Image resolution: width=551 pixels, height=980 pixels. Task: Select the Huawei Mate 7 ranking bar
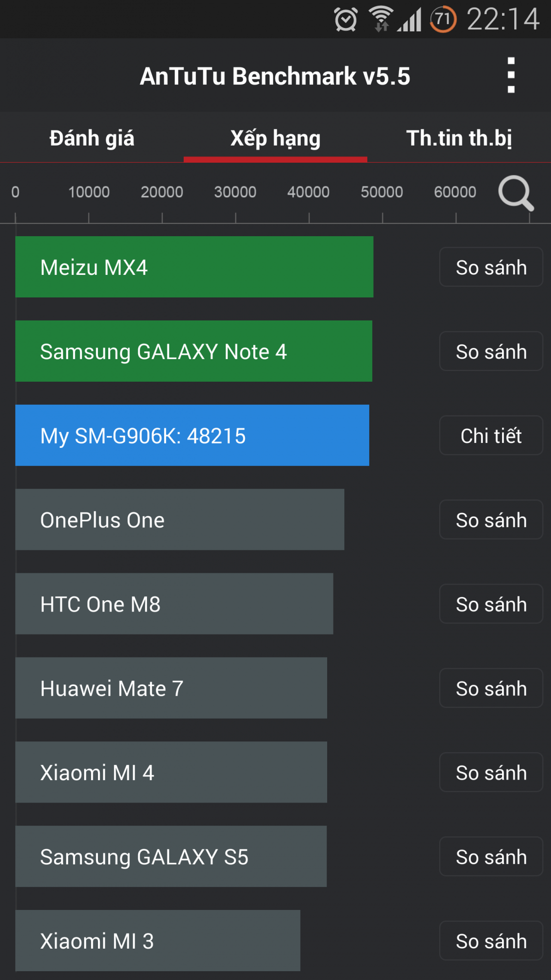(x=171, y=688)
